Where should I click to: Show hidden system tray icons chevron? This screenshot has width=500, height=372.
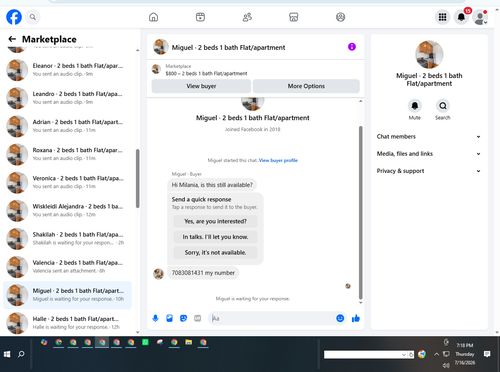click(x=436, y=354)
